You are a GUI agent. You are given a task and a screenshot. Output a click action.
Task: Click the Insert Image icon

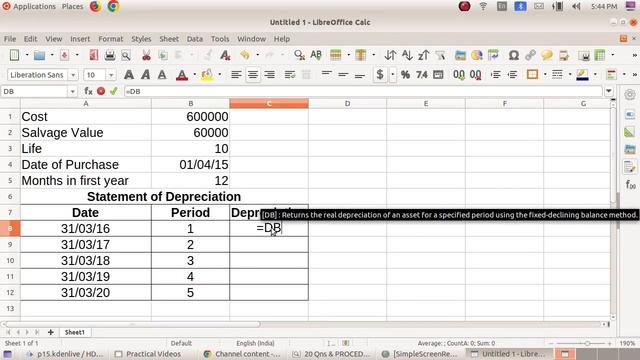[x=460, y=55]
